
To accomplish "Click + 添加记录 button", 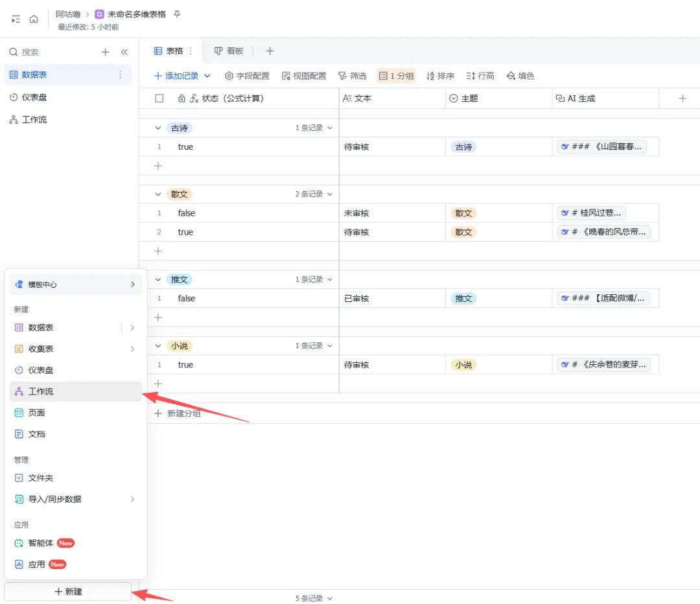I will pyautogui.click(x=176, y=76).
